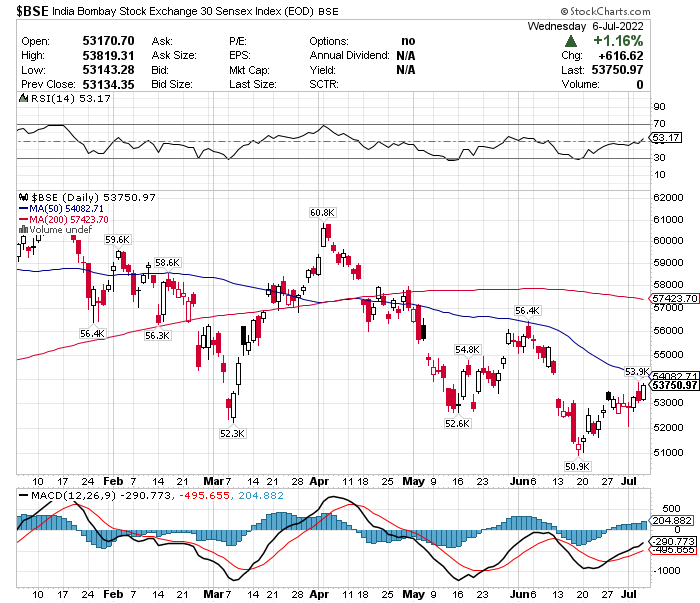Click the 52.3K low label in March

tap(232, 433)
